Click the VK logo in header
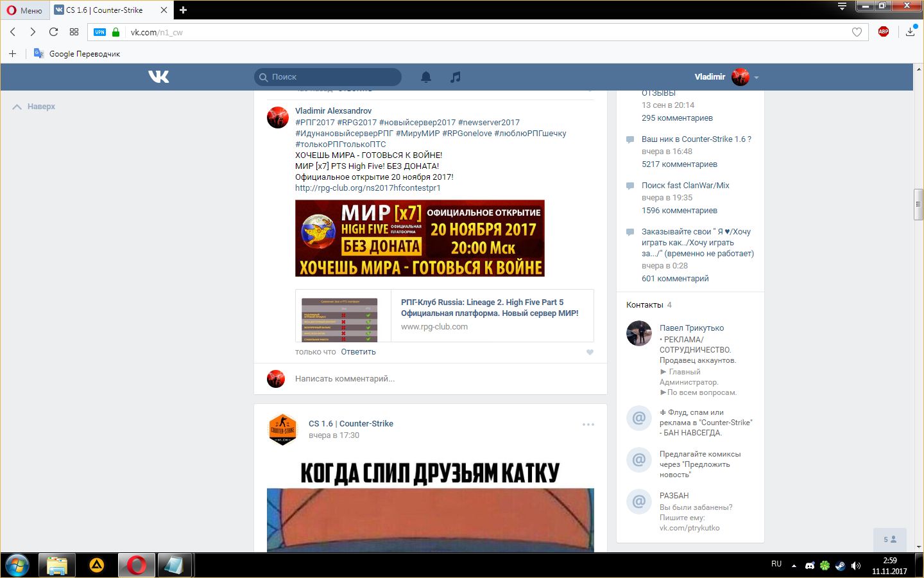 [158, 77]
